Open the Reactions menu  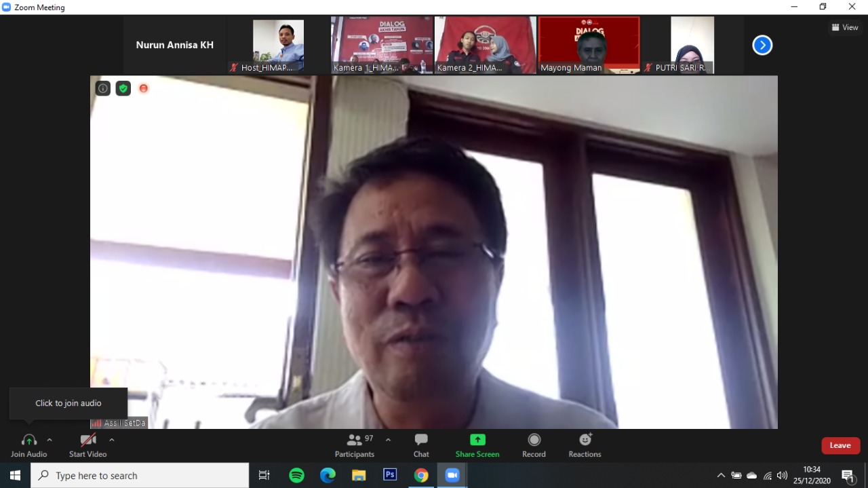tap(585, 445)
